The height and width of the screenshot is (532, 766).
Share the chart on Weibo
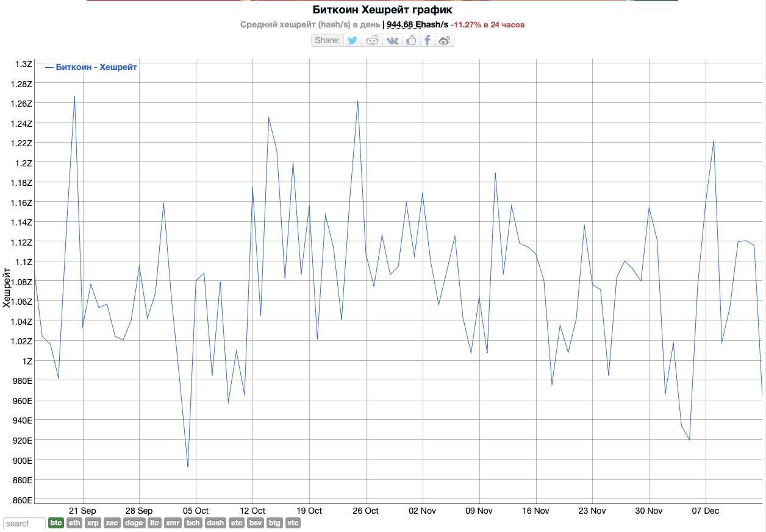point(445,40)
